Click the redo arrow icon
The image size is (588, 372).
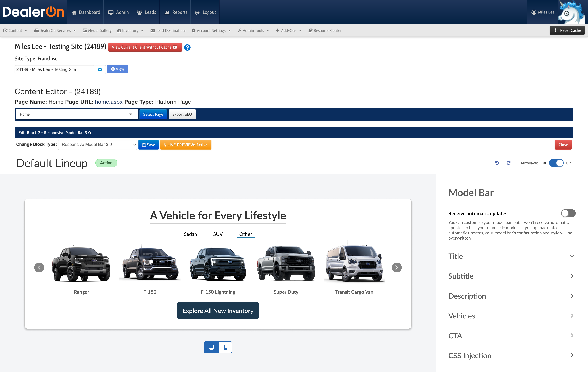point(508,163)
